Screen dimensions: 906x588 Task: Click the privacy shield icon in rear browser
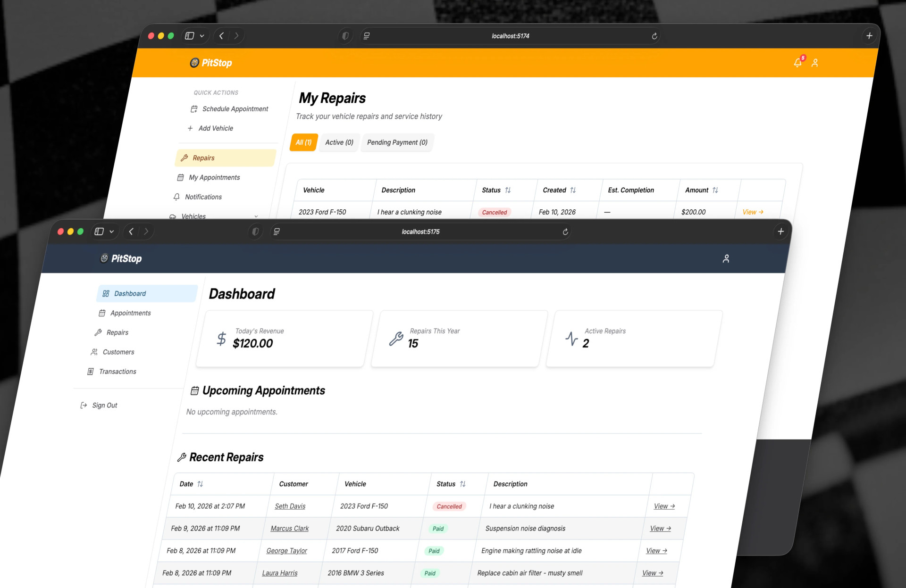[345, 36]
